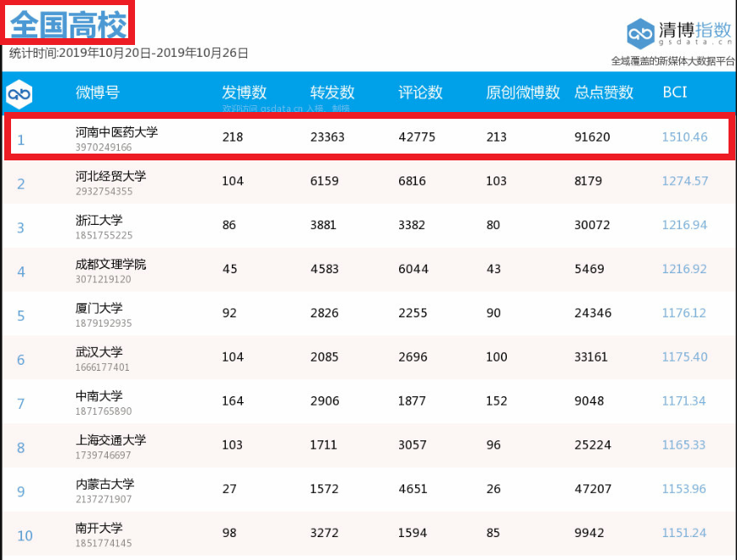The height and width of the screenshot is (560, 737).
Task: Open 河北经贸大学 account name
Action: (x=110, y=176)
